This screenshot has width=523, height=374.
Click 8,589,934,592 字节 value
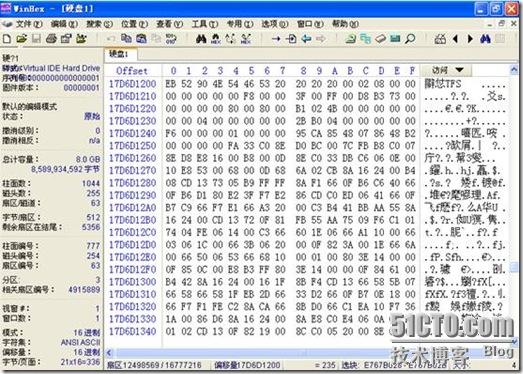click(66, 169)
